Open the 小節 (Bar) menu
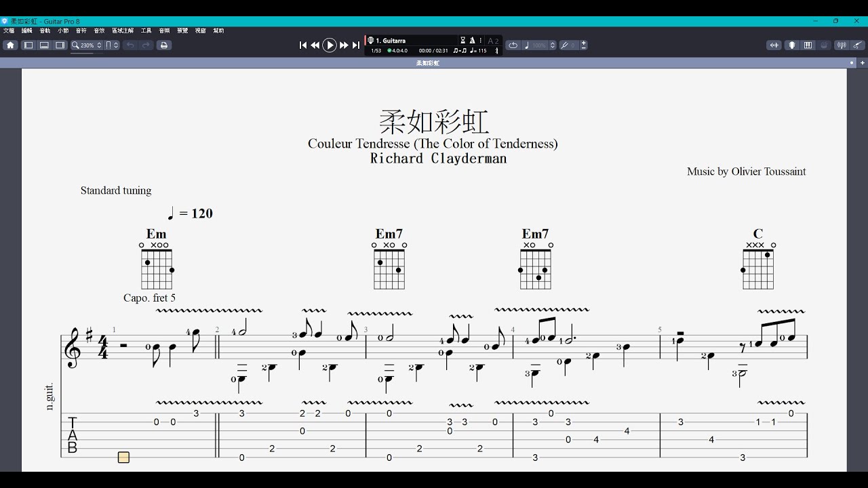This screenshot has height=488, width=868. pyautogui.click(x=63, y=30)
